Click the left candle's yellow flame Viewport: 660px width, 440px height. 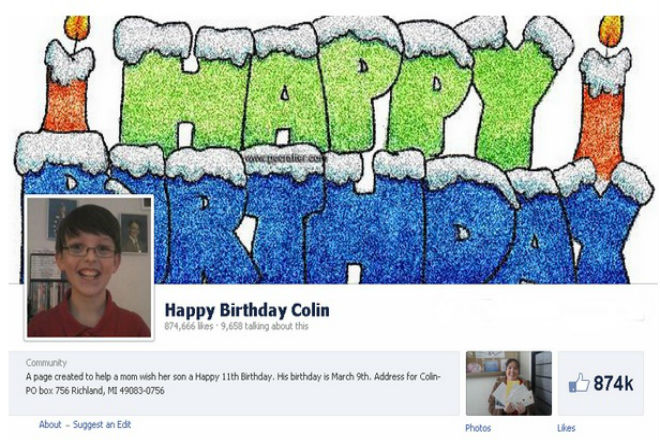(x=77, y=27)
